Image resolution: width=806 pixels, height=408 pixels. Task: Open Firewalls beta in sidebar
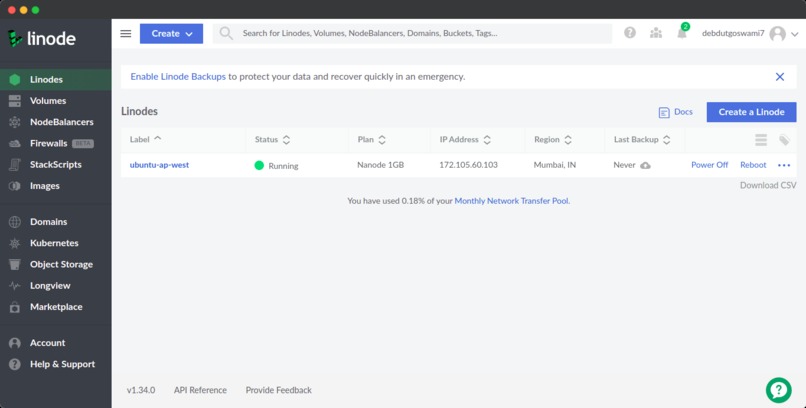coord(56,143)
